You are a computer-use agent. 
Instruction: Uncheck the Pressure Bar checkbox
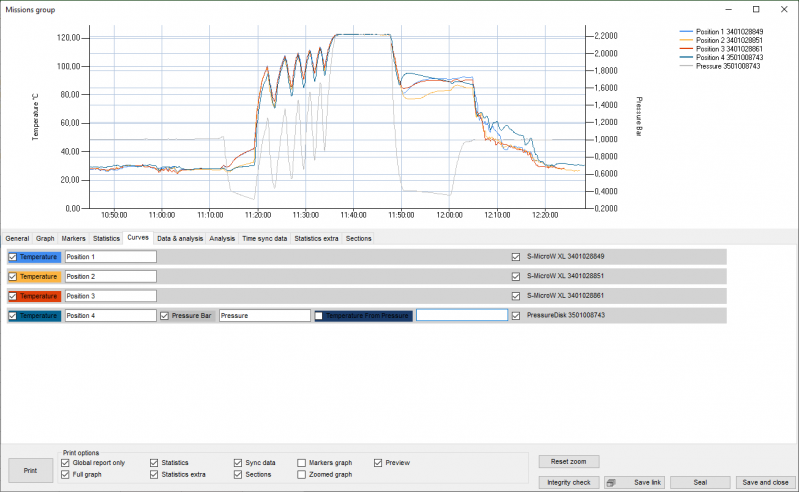(x=165, y=316)
